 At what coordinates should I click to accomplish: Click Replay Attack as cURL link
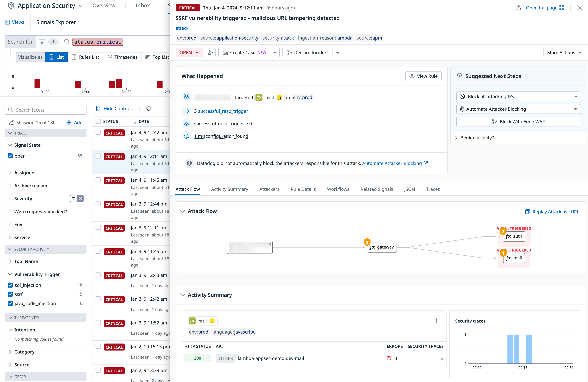[552, 211]
